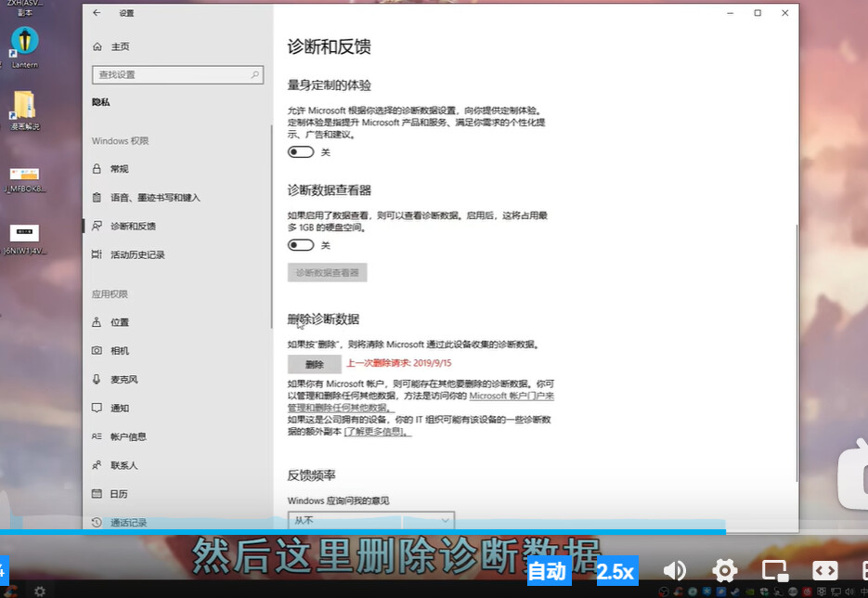Open the Microsoft 帐户门户 link
The width and height of the screenshot is (868, 598).
point(511,396)
